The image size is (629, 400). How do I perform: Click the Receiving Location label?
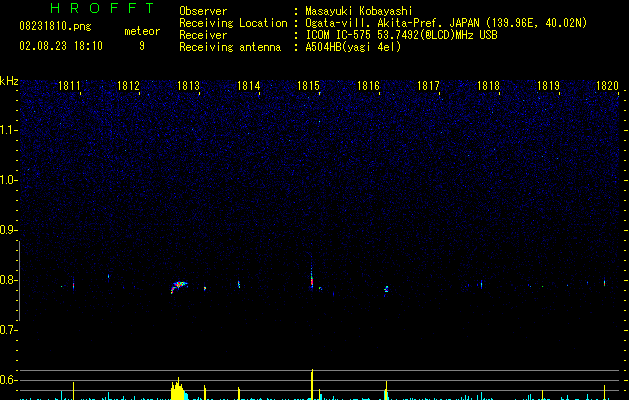pos(233,23)
